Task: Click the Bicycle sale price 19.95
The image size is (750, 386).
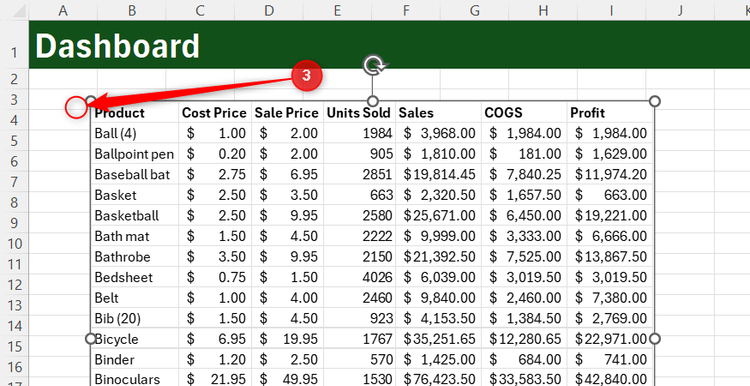Action: coord(300,339)
